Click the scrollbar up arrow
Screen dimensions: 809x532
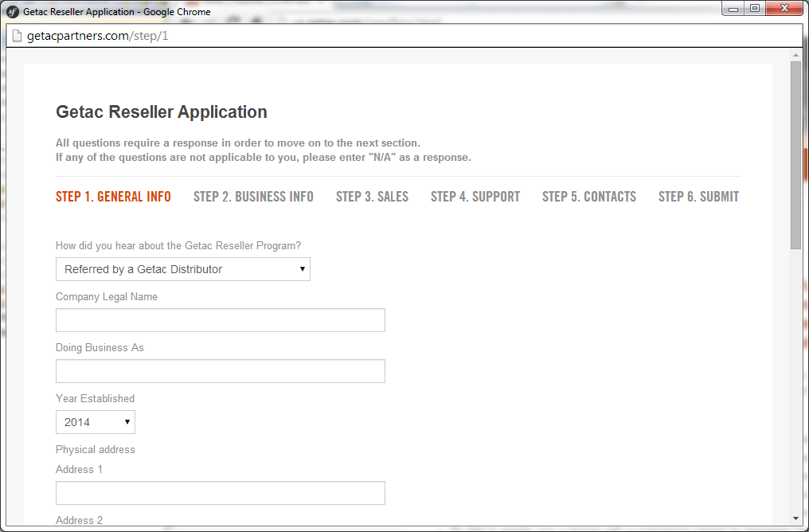(x=795, y=55)
